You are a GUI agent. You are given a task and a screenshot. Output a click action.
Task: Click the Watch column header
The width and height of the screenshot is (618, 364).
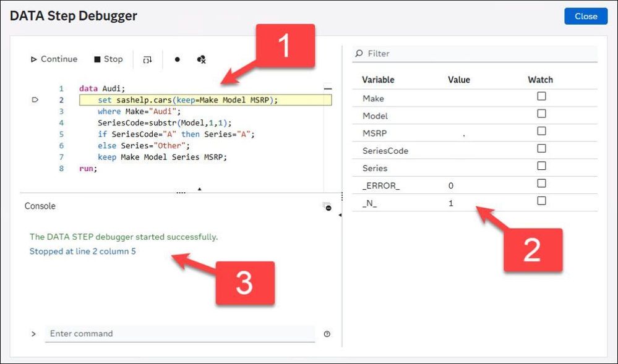click(x=540, y=80)
